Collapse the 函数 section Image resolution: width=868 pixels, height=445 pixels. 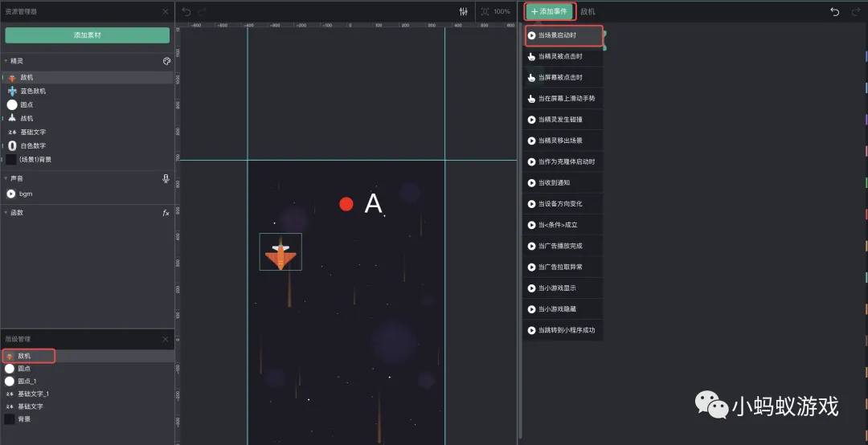click(6, 213)
